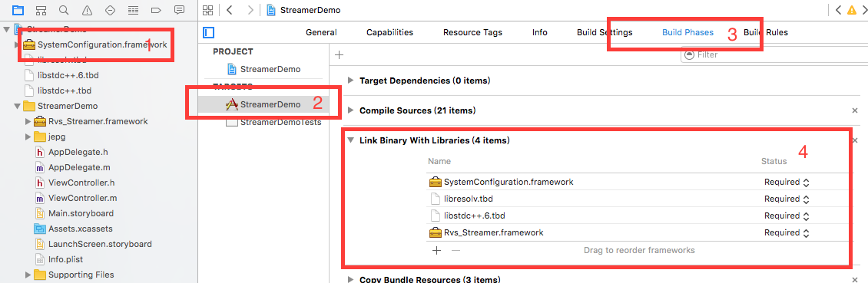Viewport: 868px width, 283px height.
Task: Open the Project navigator folder icon
Action: click(x=18, y=9)
